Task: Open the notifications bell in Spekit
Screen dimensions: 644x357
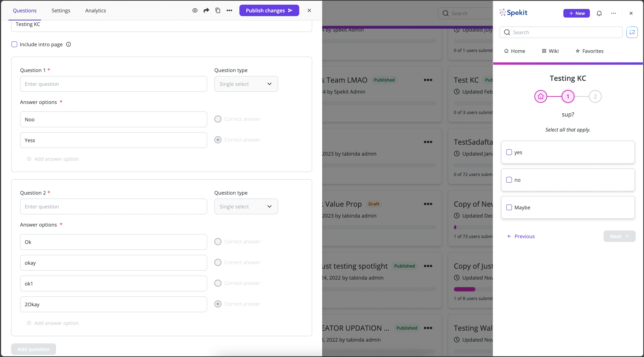Action: click(x=599, y=13)
